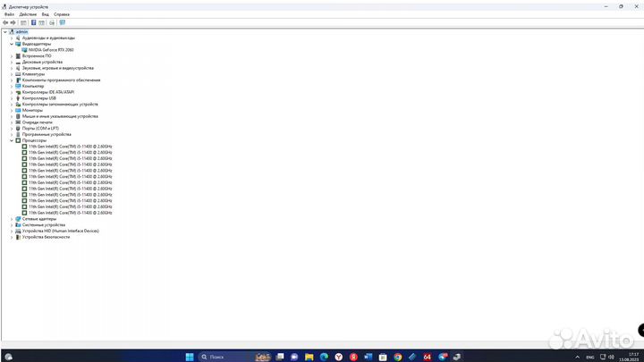Click the Мониторы category icon
Screen dimensions: 644x362
(x=18, y=111)
